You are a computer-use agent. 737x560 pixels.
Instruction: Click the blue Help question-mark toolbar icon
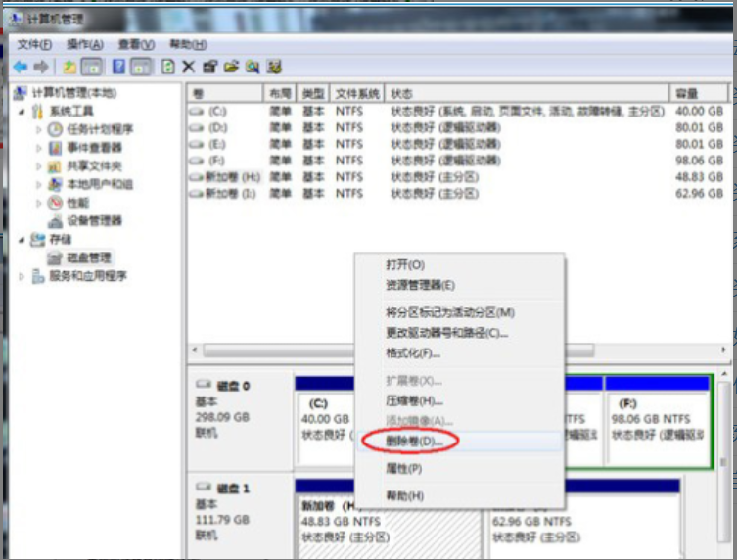118,67
